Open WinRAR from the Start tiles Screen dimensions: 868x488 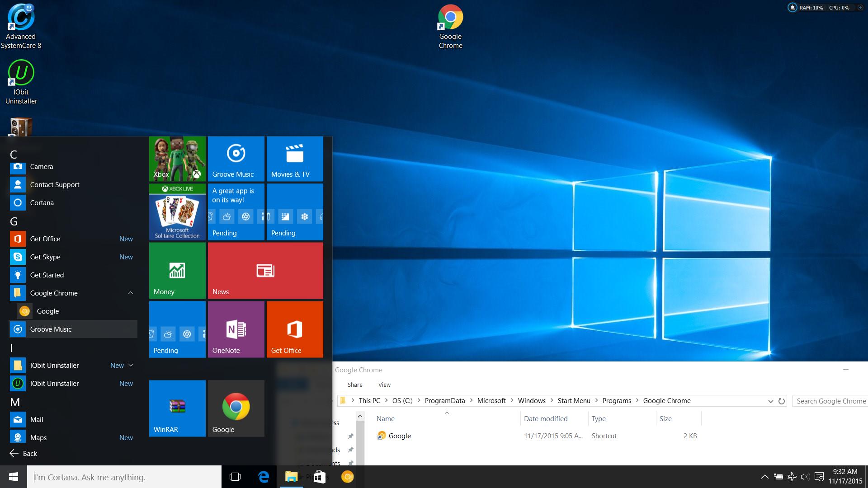click(x=177, y=408)
